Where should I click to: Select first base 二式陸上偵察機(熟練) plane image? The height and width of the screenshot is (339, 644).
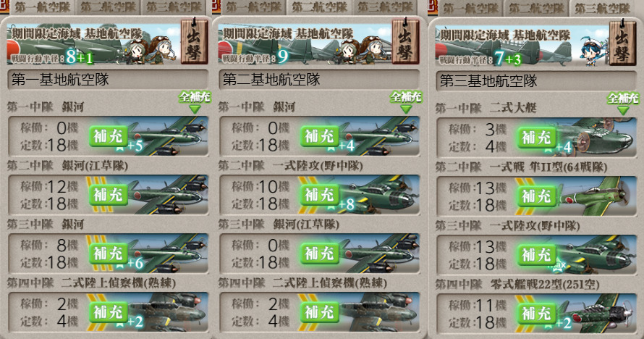pos(168,312)
